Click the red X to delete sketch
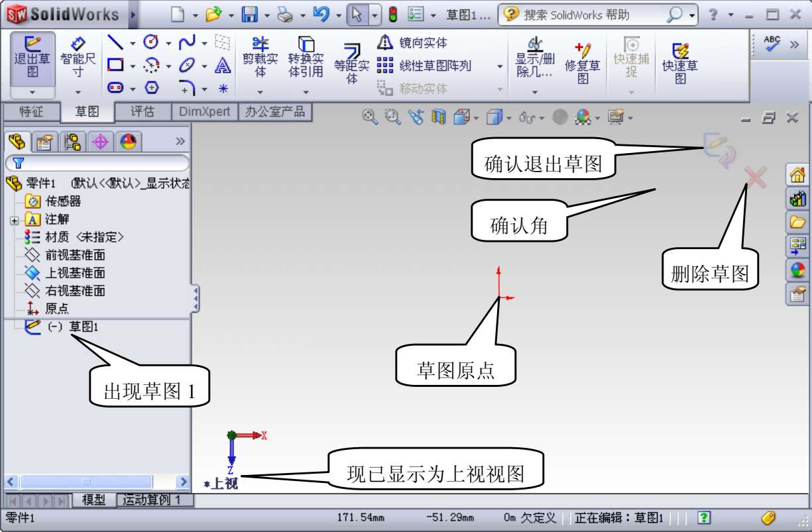 click(755, 178)
